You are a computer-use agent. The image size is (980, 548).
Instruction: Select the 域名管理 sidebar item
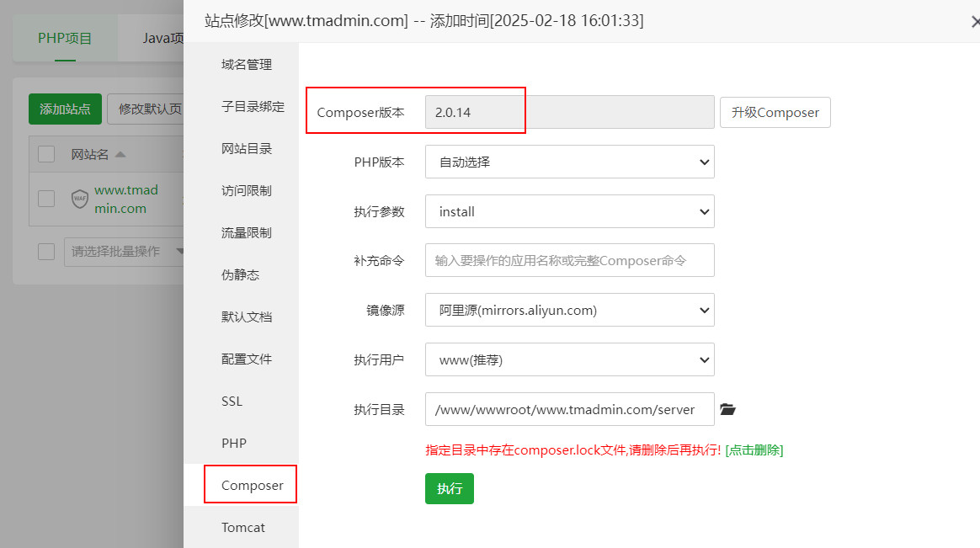point(246,65)
